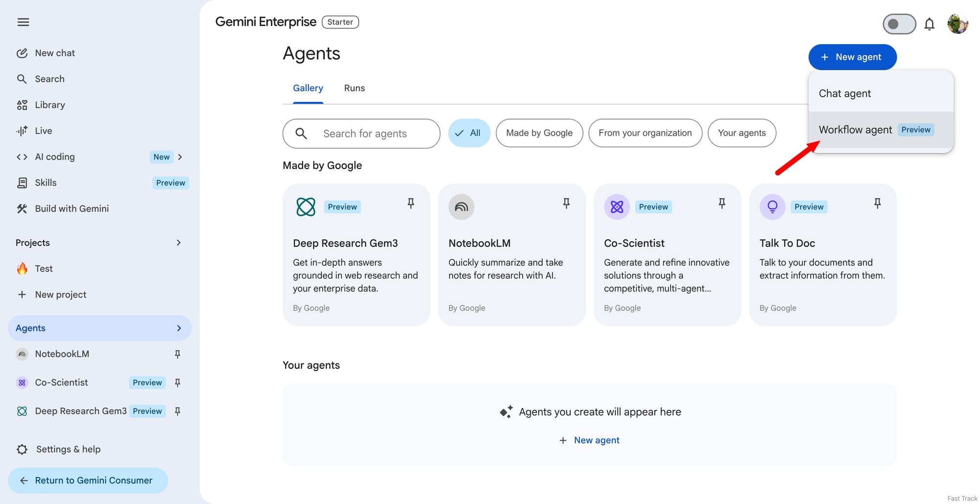Unpin Deep Research Gem3 in sidebar

pos(178,411)
